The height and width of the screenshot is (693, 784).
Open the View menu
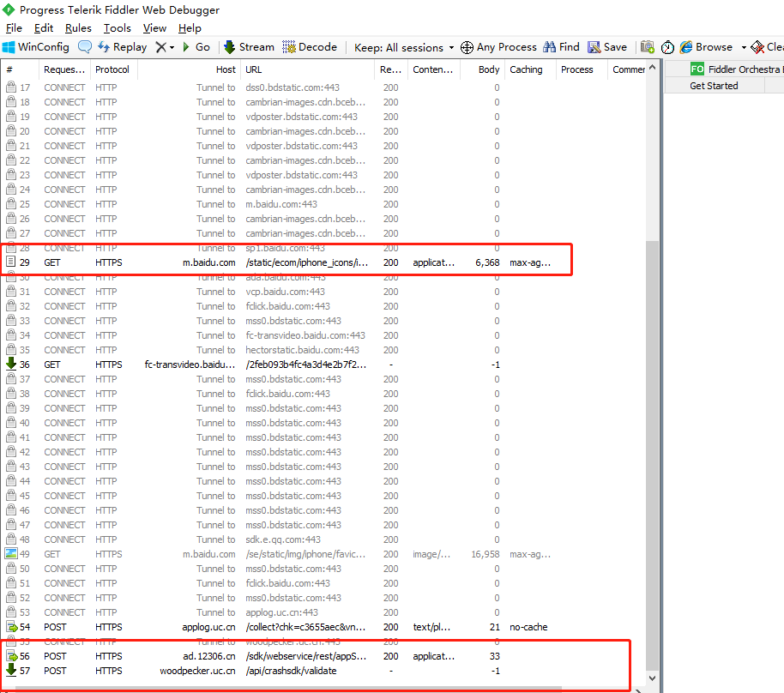(154, 28)
